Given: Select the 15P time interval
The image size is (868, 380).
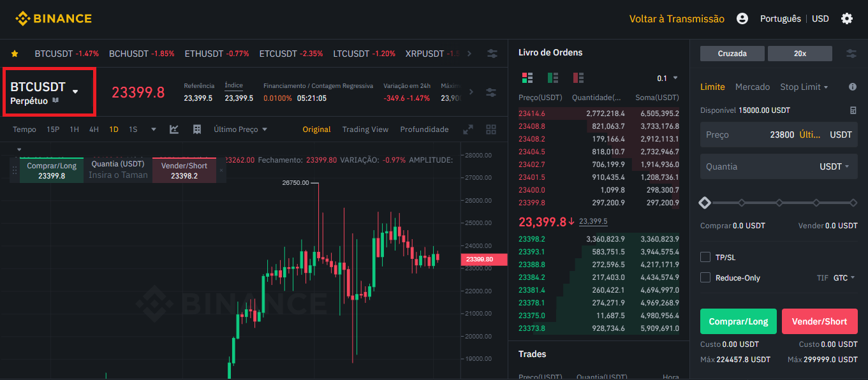Looking at the screenshot, I should tap(53, 129).
